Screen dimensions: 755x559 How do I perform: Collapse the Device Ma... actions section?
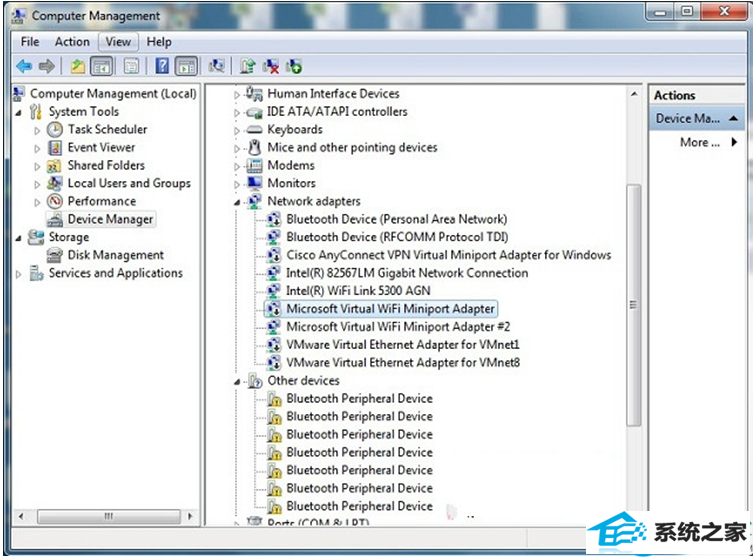[x=733, y=118]
